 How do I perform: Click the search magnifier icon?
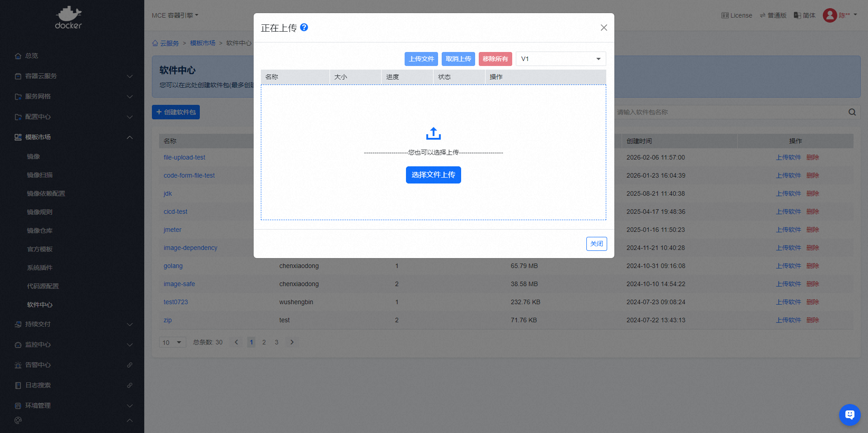852,112
